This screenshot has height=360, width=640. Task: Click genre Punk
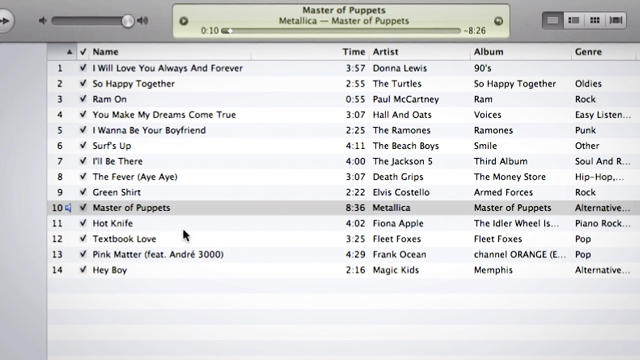[585, 130]
